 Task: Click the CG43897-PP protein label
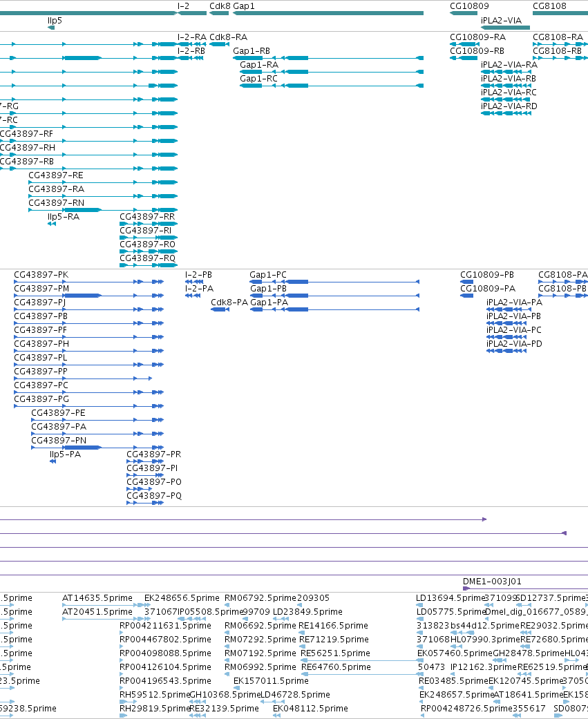41,371
